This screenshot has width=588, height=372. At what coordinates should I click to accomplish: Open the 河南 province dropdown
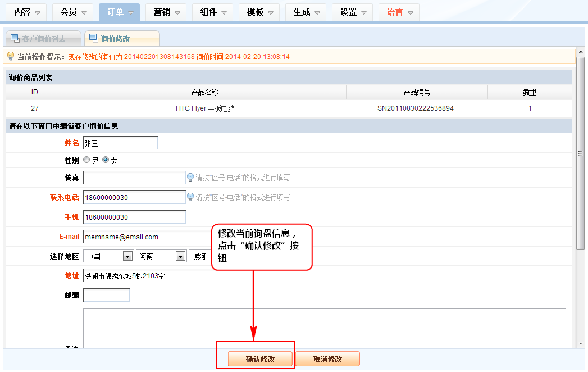162,256
